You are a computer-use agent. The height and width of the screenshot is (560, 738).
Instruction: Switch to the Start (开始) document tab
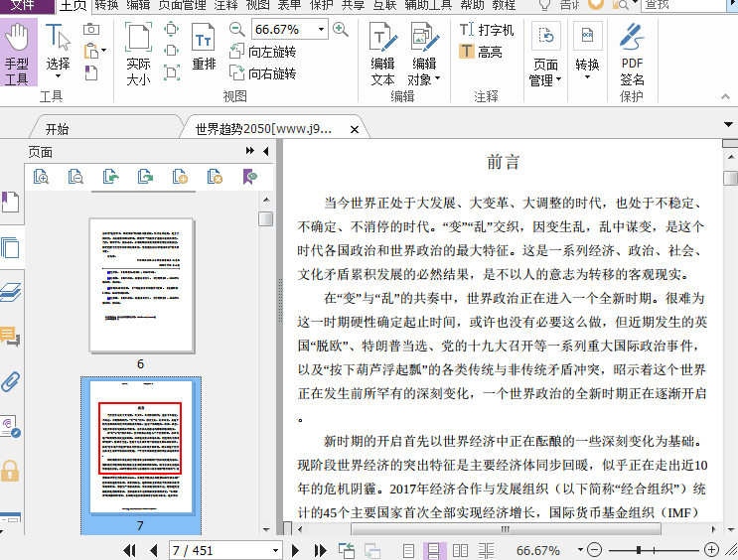point(57,129)
